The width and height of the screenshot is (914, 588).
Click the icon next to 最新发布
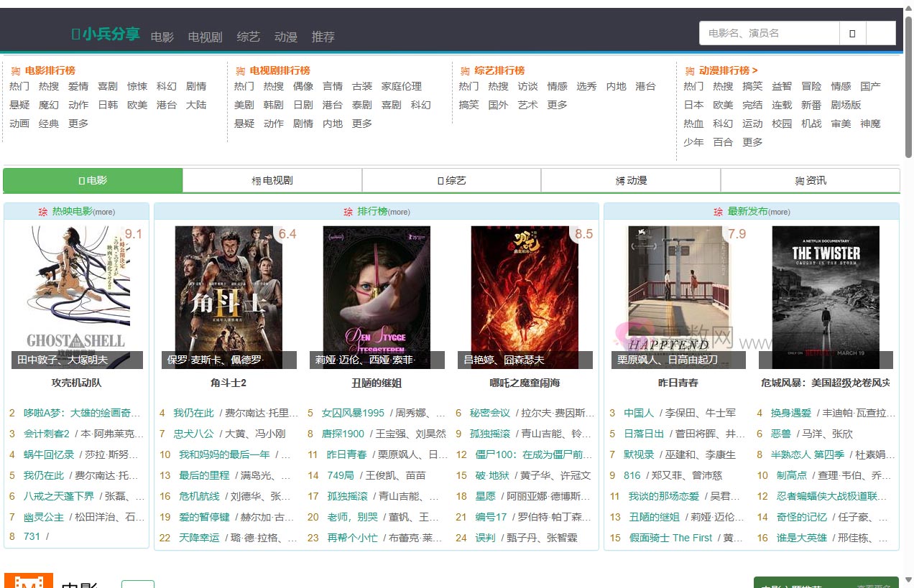pos(719,212)
